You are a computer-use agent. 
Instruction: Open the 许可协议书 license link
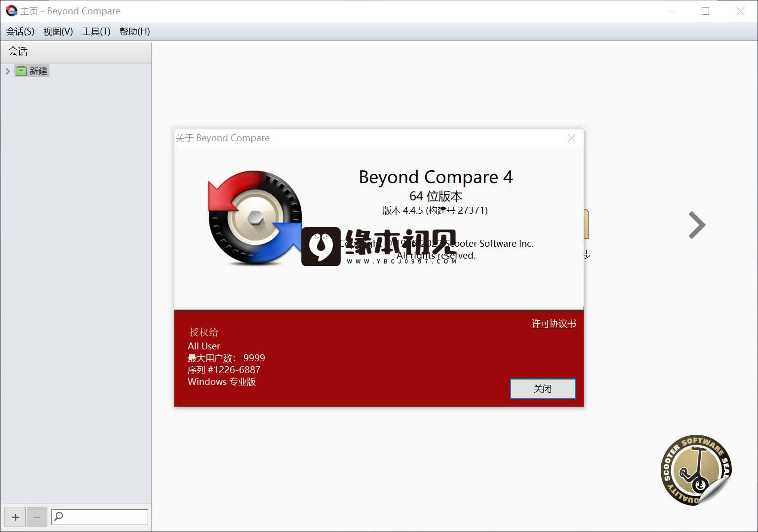click(554, 324)
